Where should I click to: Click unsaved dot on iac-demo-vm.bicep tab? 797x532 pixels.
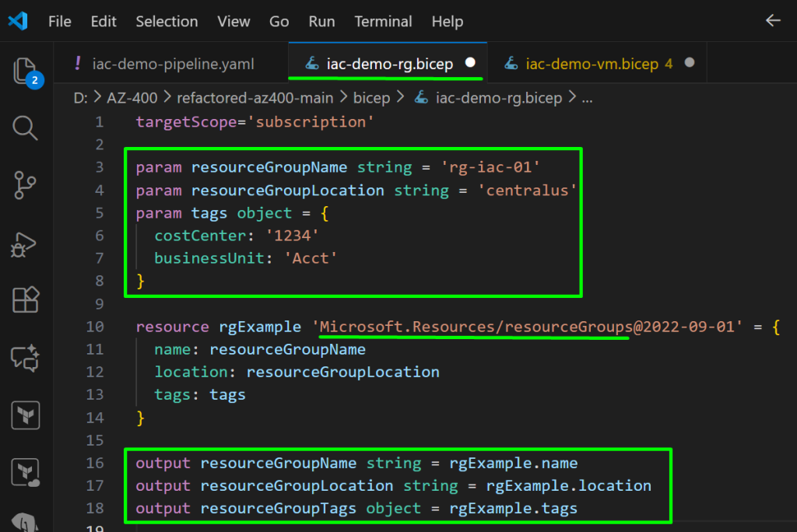(690, 64)
